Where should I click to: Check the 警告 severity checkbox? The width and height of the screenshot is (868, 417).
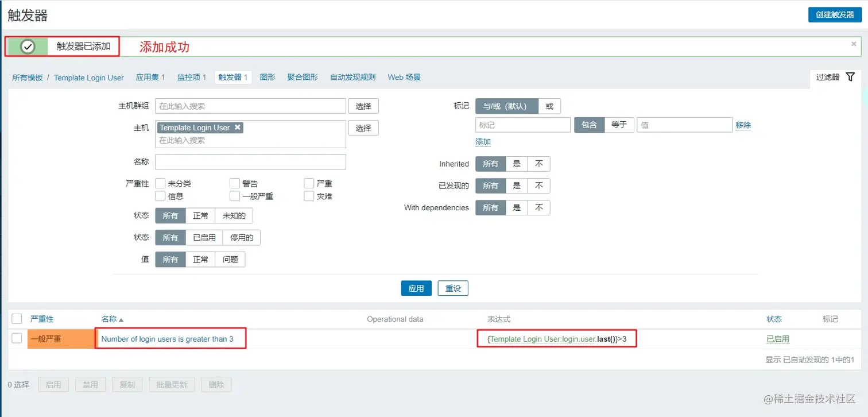click(x=235, y=183)
